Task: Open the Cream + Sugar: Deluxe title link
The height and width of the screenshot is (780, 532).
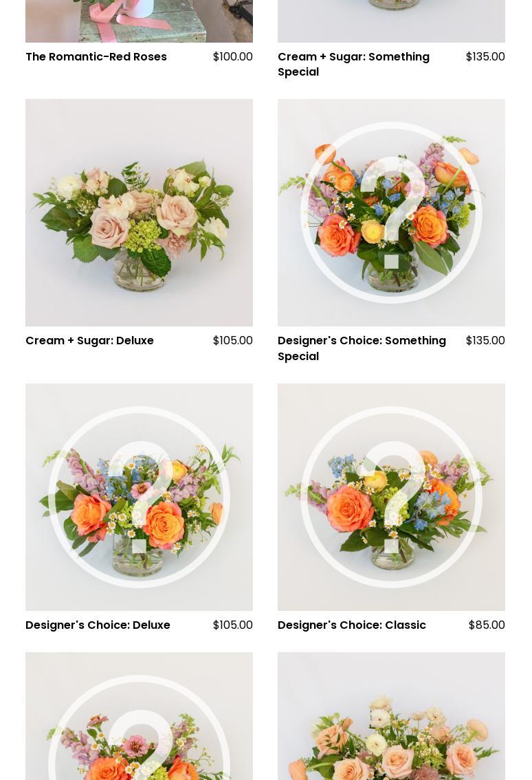Action: 89,341
